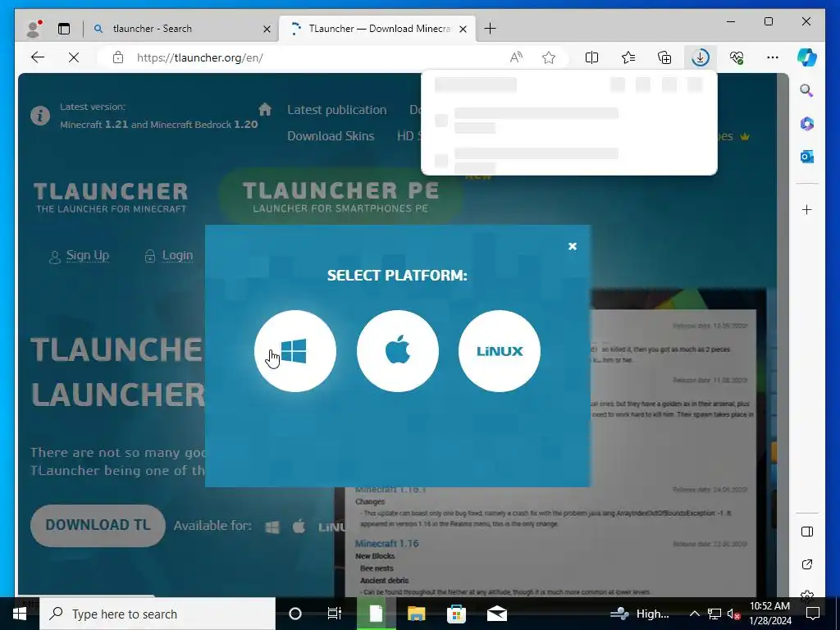Open the Windows Start menu
This screenshot has width=840, height=630.
click(x=20, y=614)
